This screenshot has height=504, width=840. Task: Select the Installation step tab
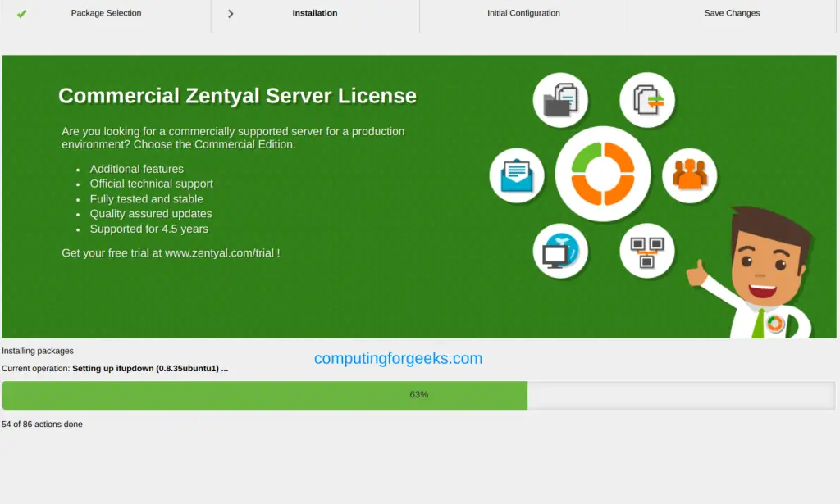click(x=315, y=13)
